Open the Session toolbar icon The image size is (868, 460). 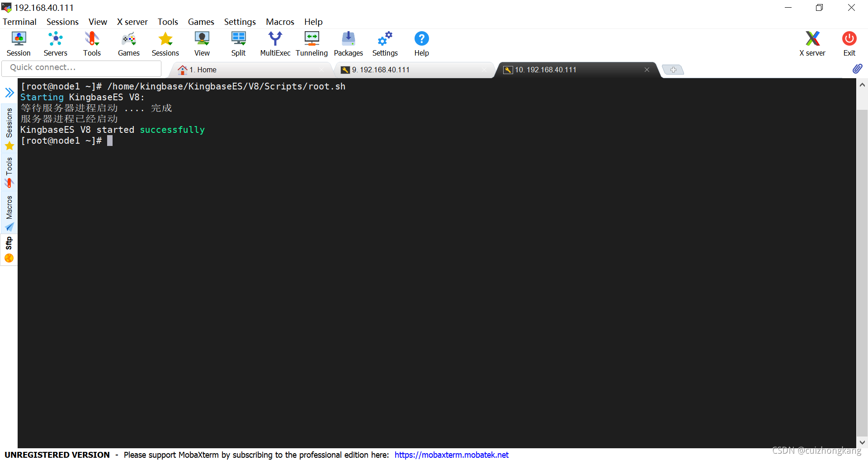[x=19, y=44]
